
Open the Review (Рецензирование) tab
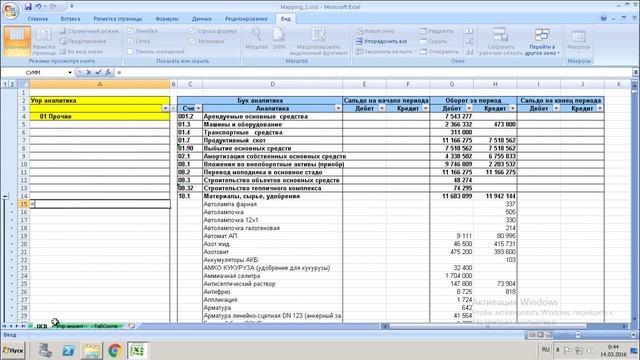246,19
